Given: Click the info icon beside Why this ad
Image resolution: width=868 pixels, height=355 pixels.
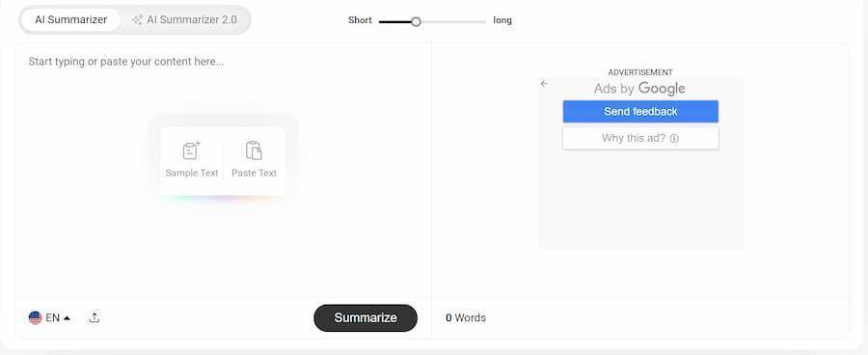Looking at the screenshot, I should pyautogui.click(x=674, y=139).
